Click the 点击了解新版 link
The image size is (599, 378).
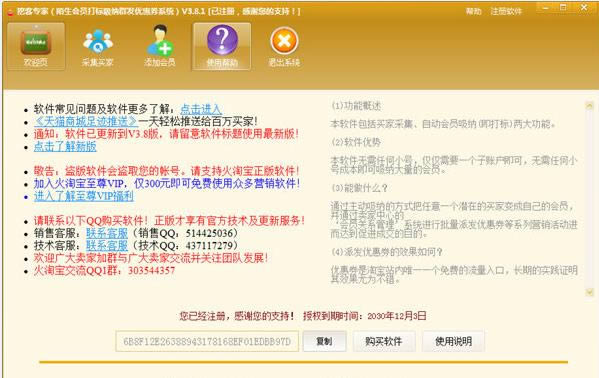(x=65, y=146)
